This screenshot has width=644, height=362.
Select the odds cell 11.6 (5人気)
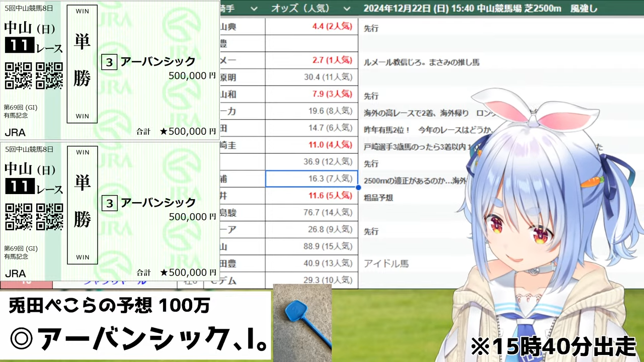(x=311, y=196)
